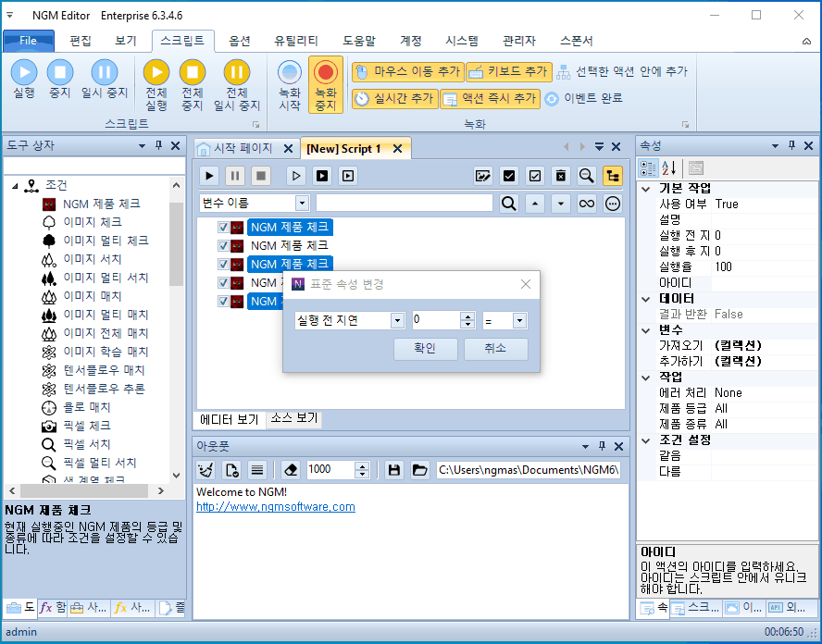Close the [New] Script 1 tab
Image resolution: width=822 pixels, height=644 pixels.
397,149
